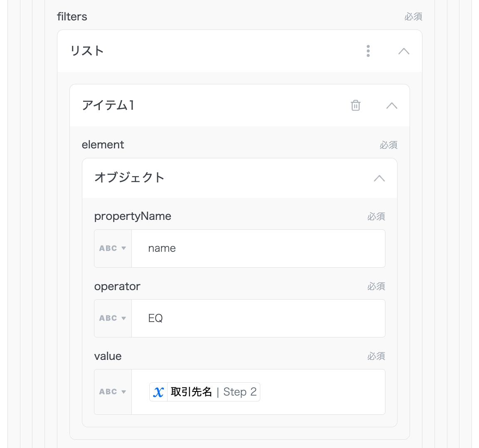
Task: Open the ABC type dropdown for operator
Action: click(x=113, y=318)
